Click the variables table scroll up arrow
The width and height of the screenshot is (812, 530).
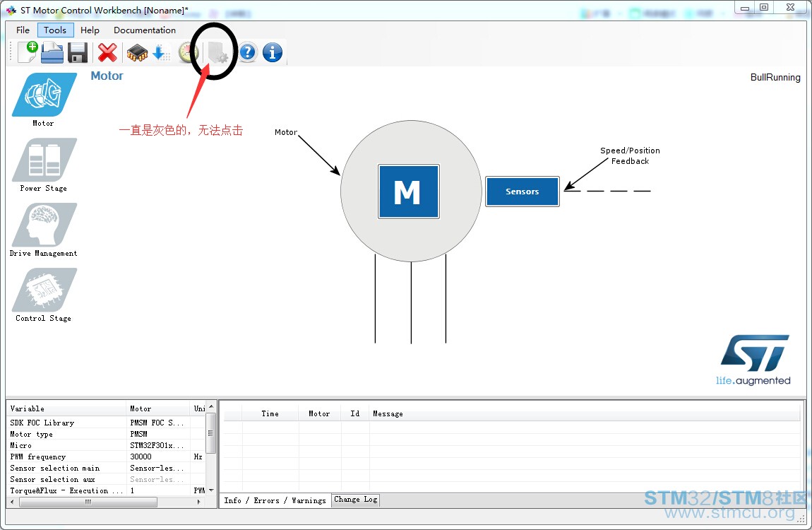[x=211, y=407]
